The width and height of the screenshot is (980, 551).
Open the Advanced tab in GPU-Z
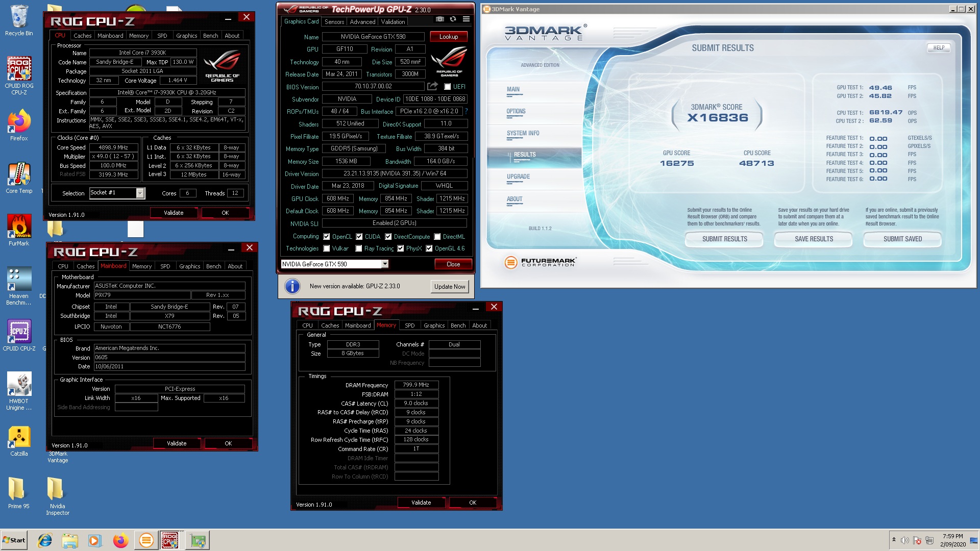pos(362,22)
